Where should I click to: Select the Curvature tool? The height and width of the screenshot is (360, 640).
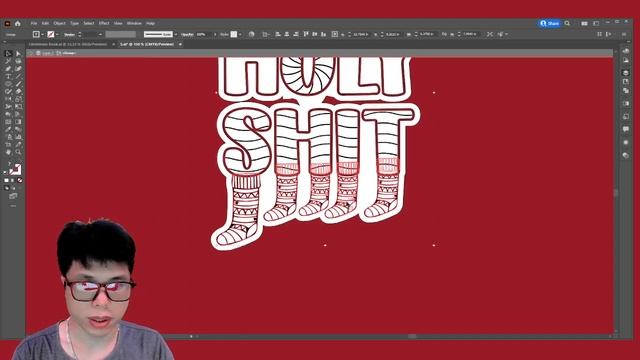(x=18, y=69)
